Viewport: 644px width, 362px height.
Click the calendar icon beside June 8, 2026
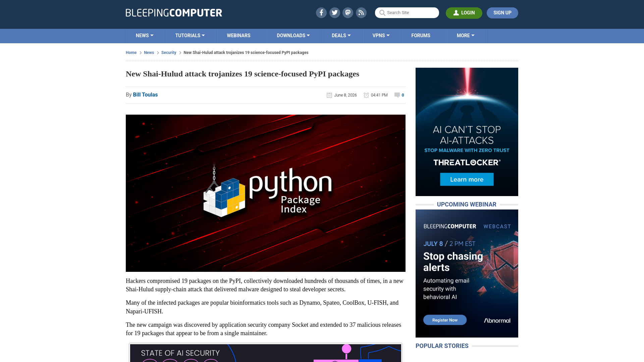329,95
